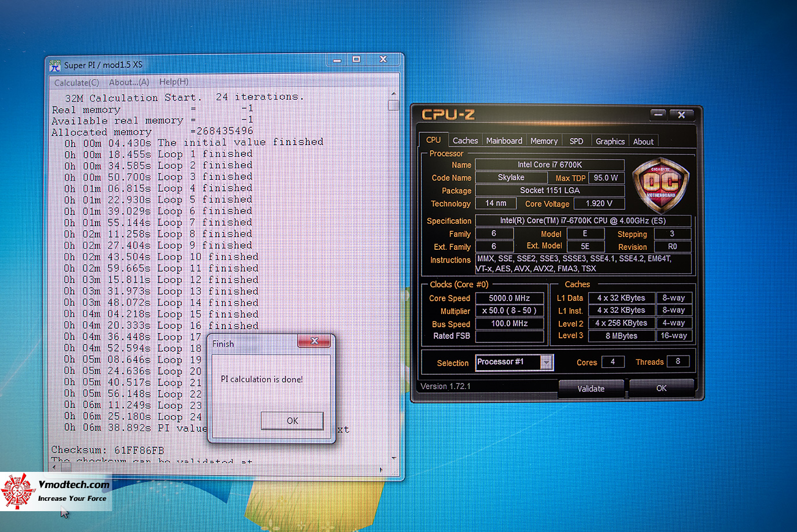Open the Help(H) menu in Super PI
The image size is (797, 532).
tap(174, 82)
